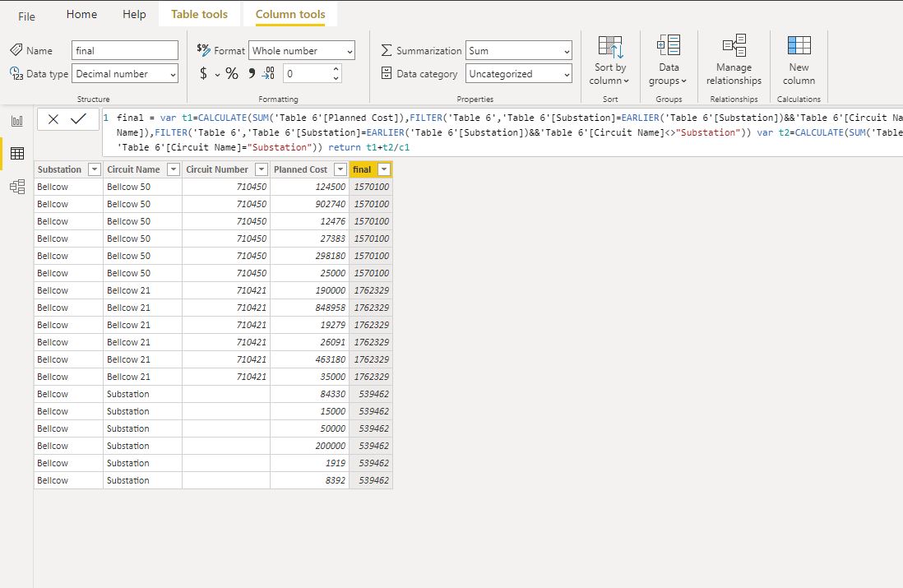Click the Name tag icon
This screenshot has width=903, height=588.
tap(16, 50)
